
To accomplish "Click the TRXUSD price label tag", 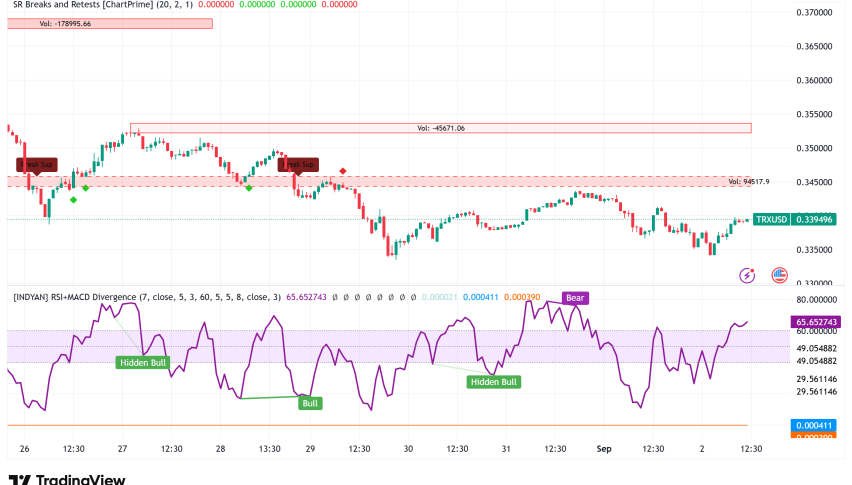I will pos(771,219).
